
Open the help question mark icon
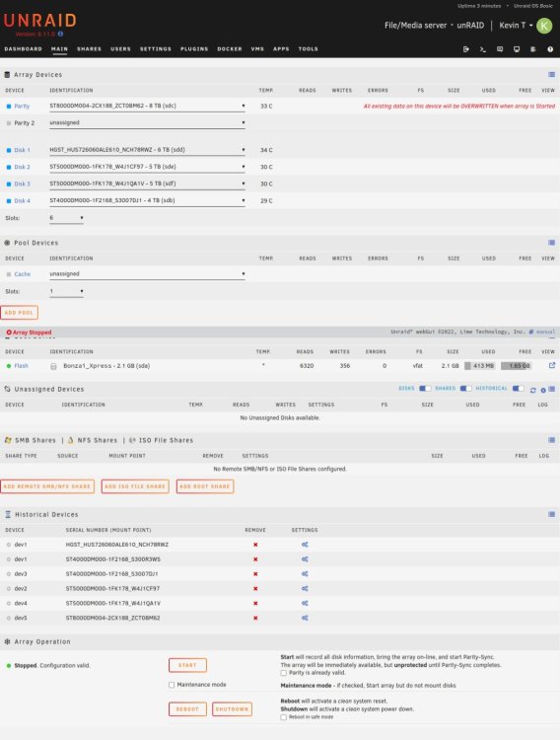point(550,49)
